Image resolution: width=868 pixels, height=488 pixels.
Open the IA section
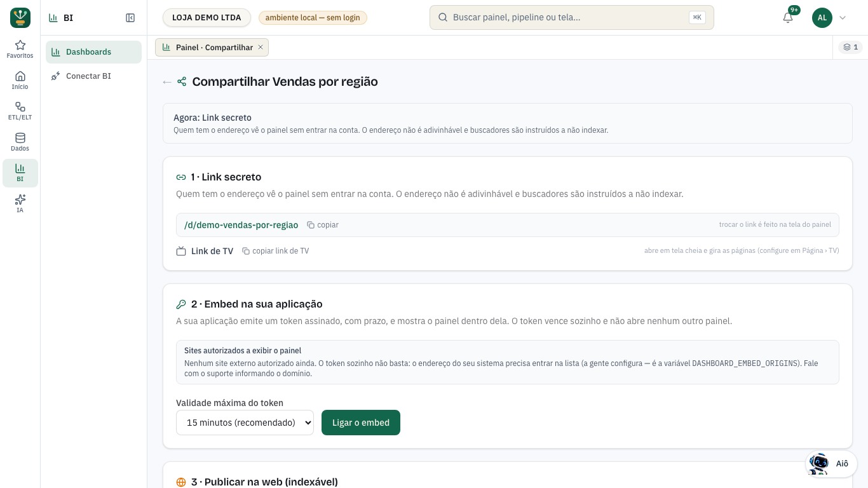(x=20, y=203)
